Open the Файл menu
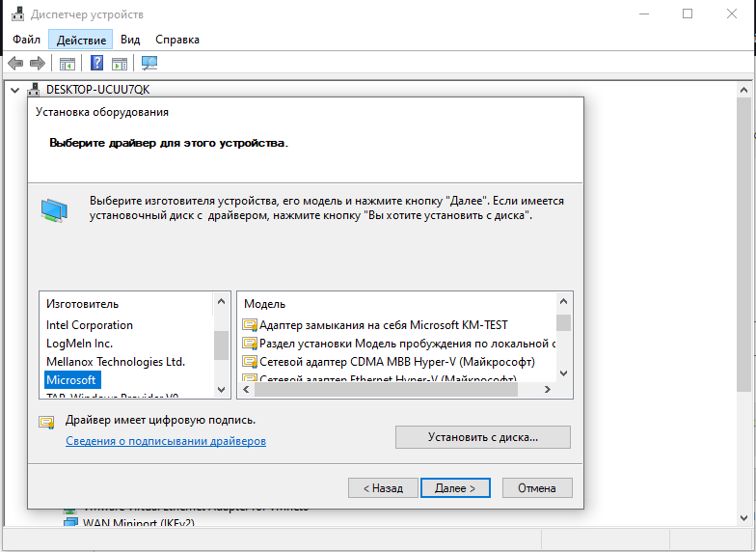Screen dimensions: 756x552 (26, 40)
